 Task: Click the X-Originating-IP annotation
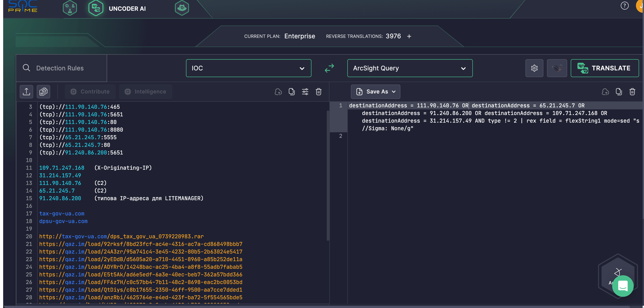123,168
